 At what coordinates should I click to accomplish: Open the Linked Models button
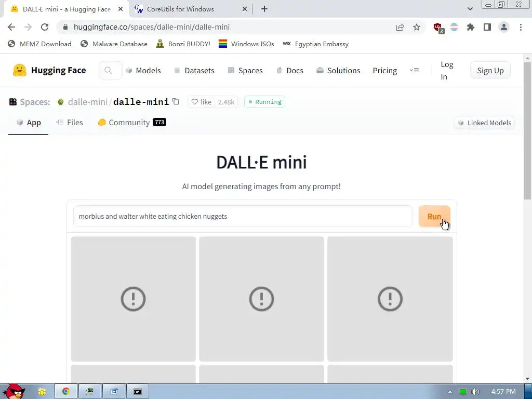click(x=484, y=123)
